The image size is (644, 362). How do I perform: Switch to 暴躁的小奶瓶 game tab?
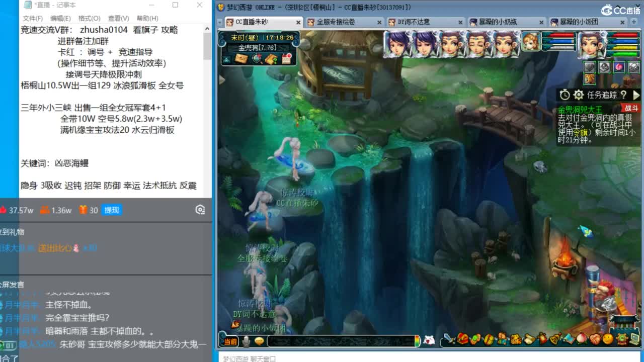tap(506, 22)
